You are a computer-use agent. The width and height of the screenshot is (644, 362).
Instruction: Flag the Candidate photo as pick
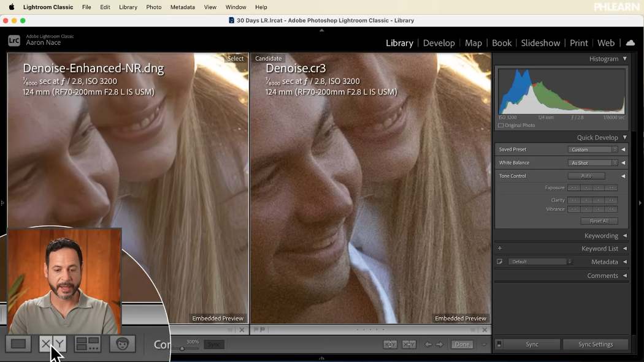click(x=256, y=329)
